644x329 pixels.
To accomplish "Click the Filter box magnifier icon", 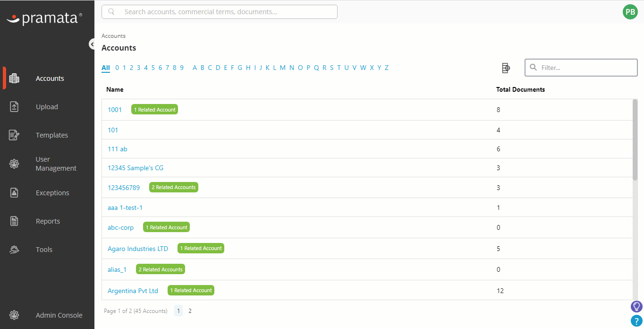I will pos(534,68).
